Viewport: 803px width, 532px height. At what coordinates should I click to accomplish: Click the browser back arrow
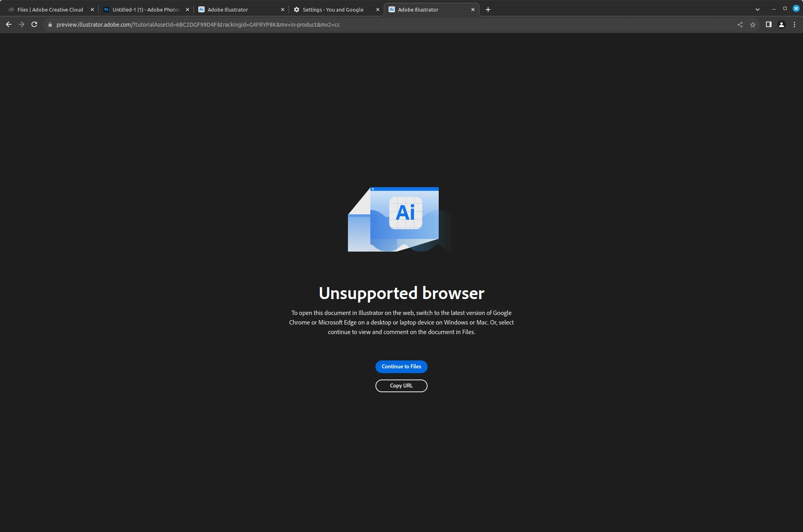[x=9, y=25]
